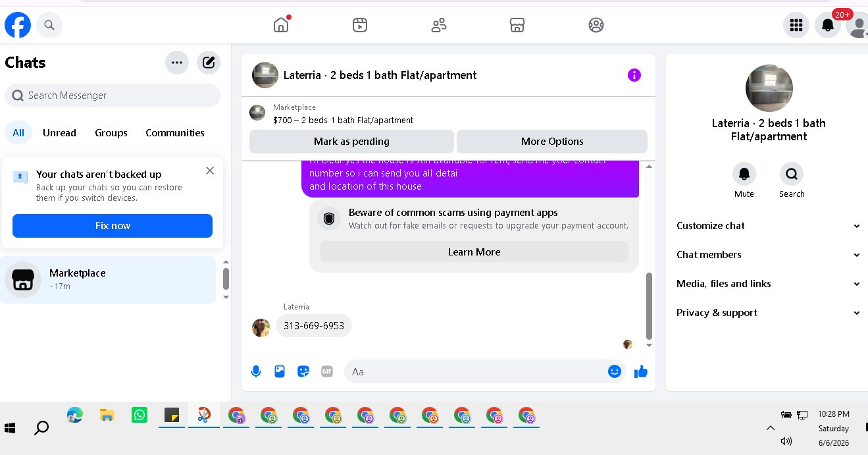
Task: Expand Media, files and links section
Action: 769,284
